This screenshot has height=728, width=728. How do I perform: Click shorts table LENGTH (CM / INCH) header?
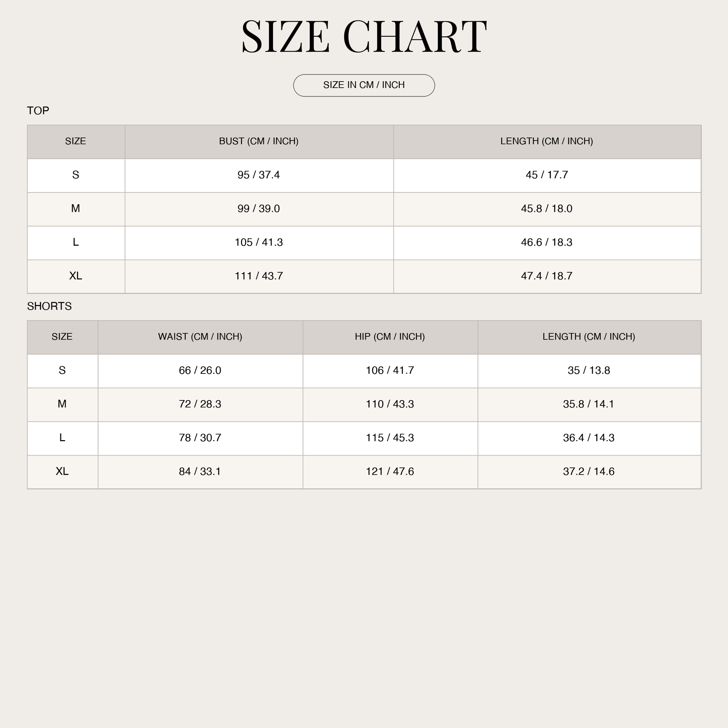click(x=589, y=337)
